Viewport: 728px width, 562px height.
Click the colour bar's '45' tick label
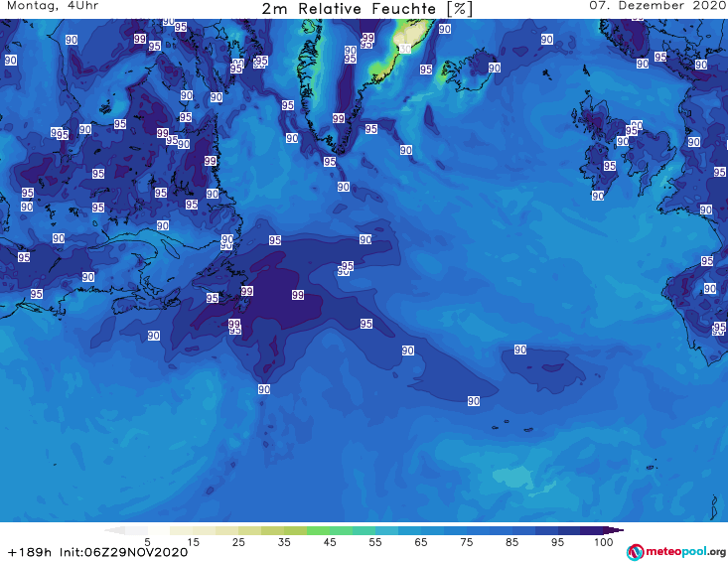(x=330, y=542)
